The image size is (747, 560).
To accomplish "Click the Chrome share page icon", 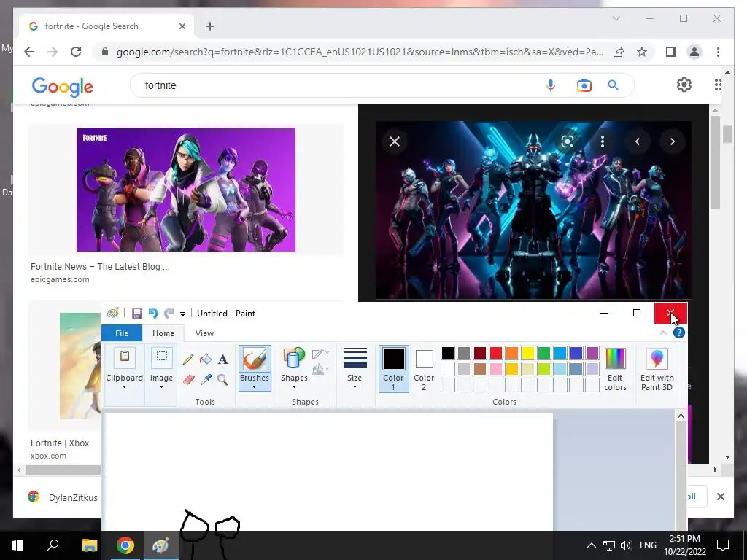I will coord(619,52).
